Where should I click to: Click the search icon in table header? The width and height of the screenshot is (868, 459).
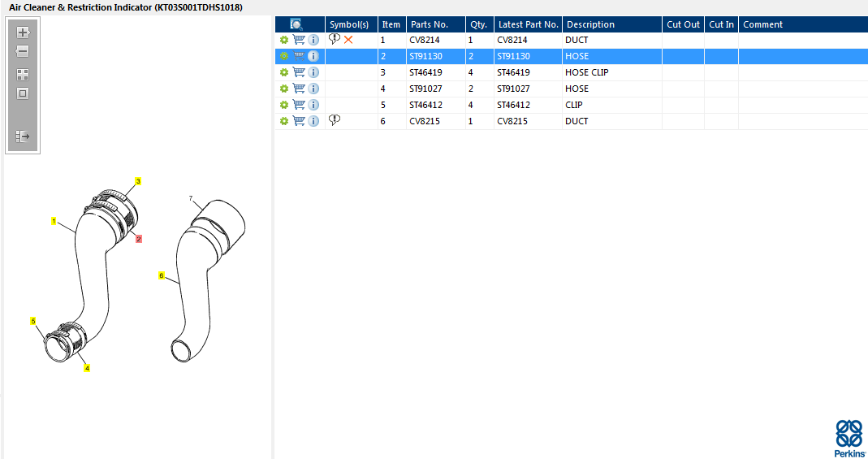click(296, 24)
